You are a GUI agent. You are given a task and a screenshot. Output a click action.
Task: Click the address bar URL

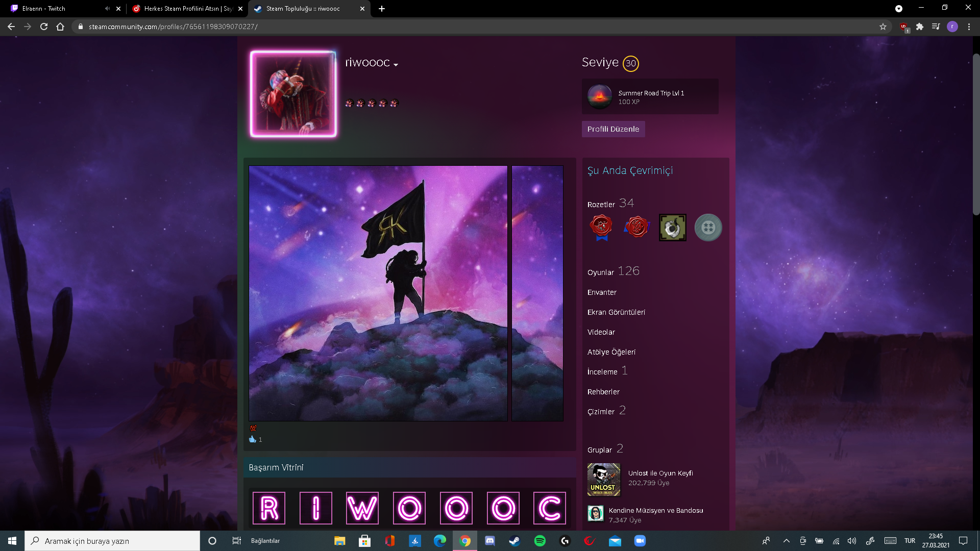click(x=173, y=27)
